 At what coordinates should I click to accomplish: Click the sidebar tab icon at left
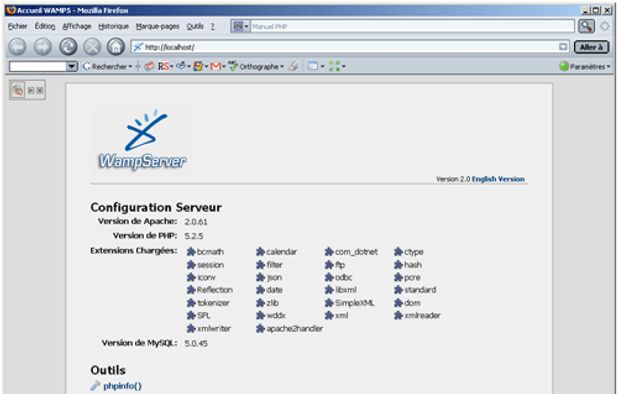(17, 90)
